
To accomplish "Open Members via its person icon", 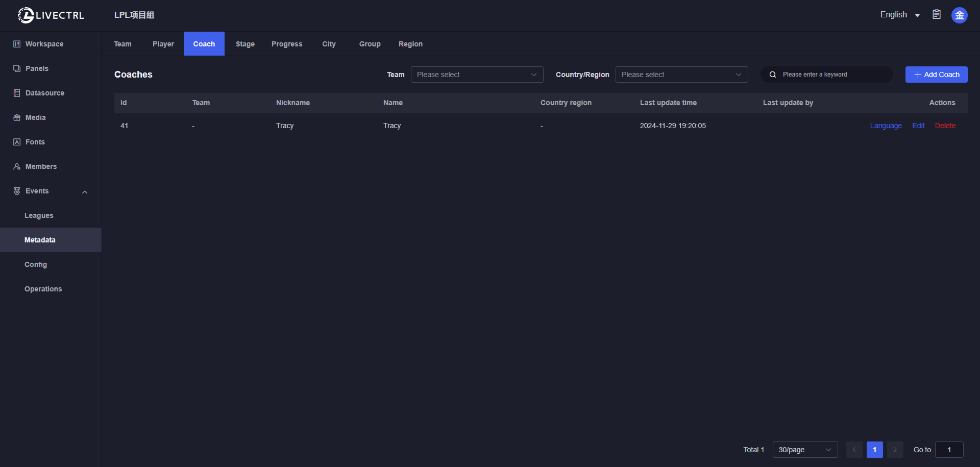I will [x=17, y=166].
